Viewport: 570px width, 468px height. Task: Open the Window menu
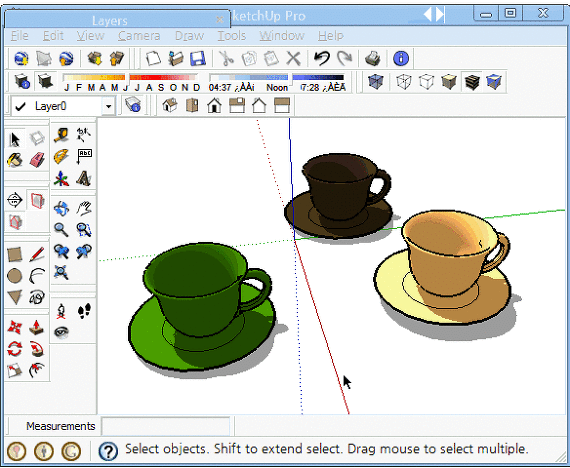(282, 36)
